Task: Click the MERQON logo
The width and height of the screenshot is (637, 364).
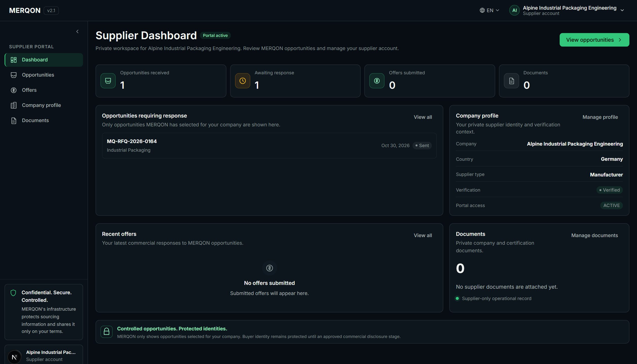Action: (25, 10)
